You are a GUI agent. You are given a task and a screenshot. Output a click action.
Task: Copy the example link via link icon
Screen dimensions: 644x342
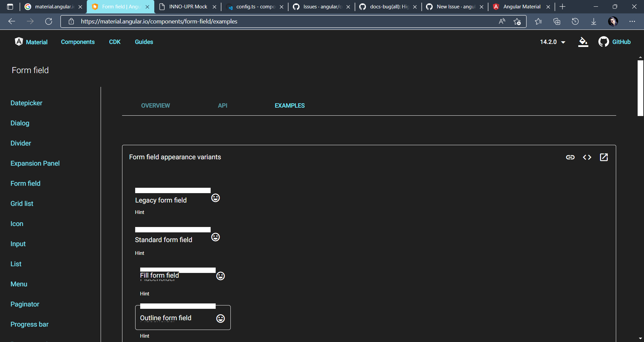[x=571, y=157]
